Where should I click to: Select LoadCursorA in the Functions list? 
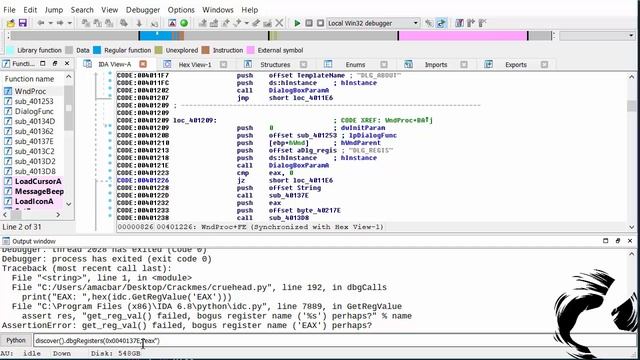(38, 181)
